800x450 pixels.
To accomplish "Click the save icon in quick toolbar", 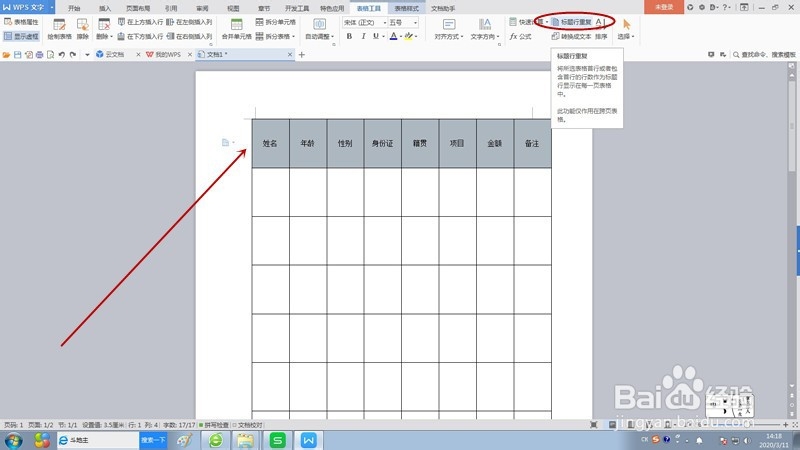I will [17, 55].
